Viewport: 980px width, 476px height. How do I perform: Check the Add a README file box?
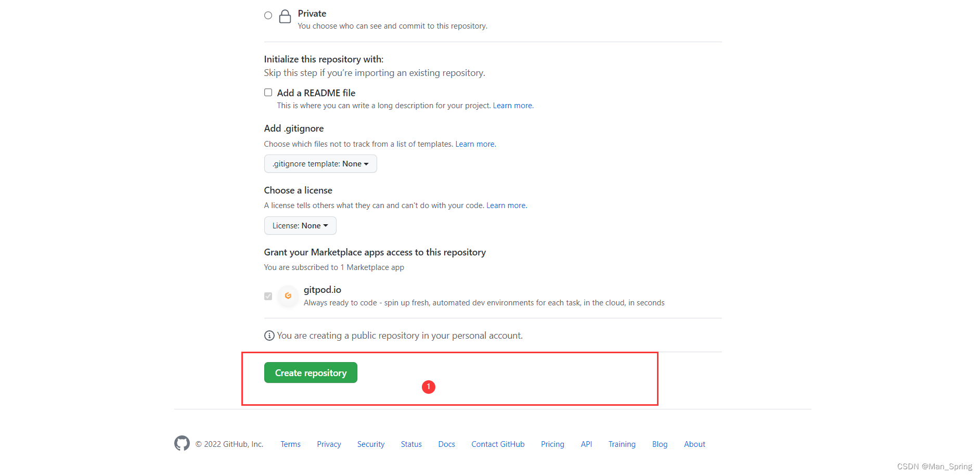pyautogui.click(x=268, y=93)
